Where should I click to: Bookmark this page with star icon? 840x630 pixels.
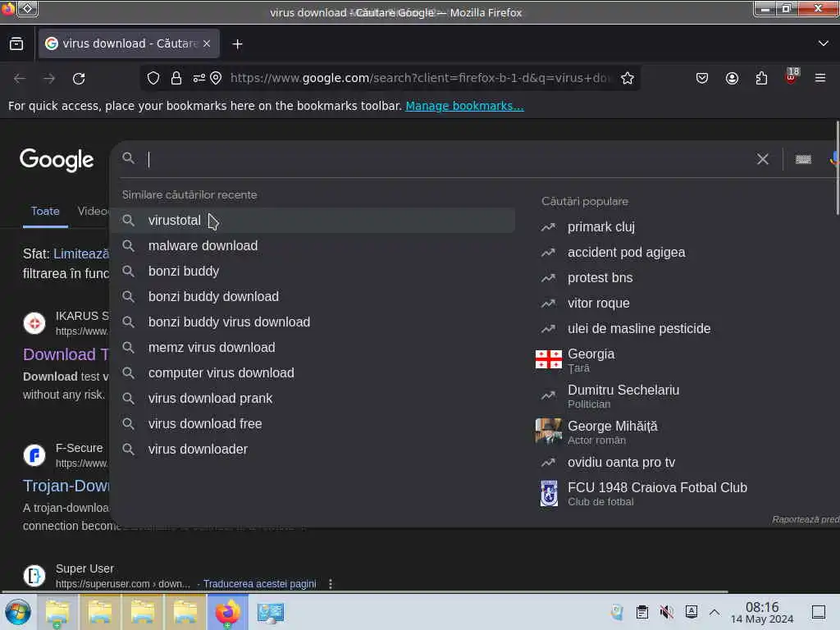tap(628, 78)
